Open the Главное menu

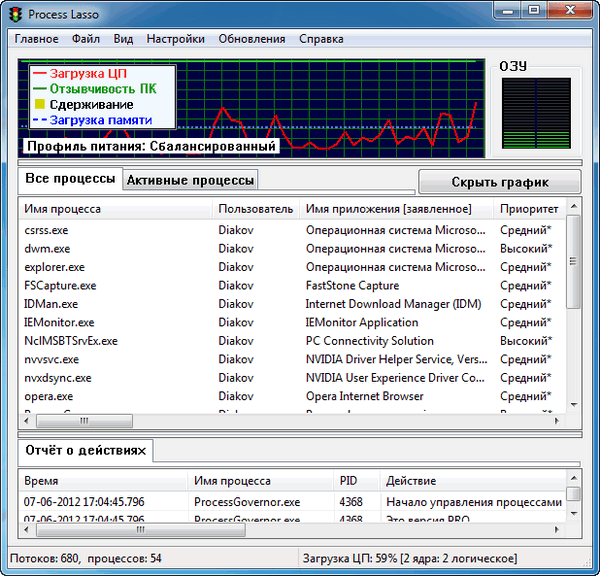point(36,39)
